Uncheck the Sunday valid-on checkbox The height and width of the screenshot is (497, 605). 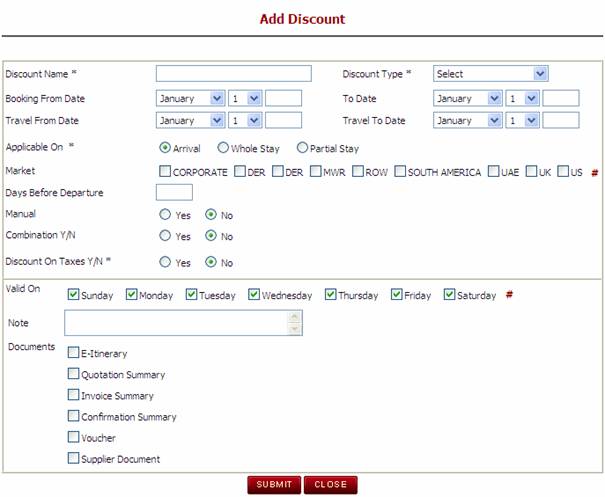point(73,295)
